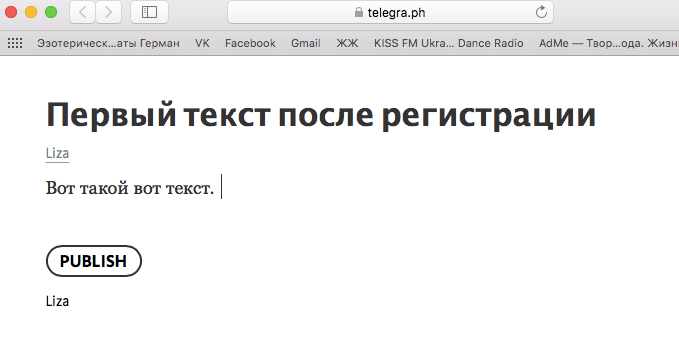Click the title Первый текст после регистрации
Viewport: 679px width, 362px height.
tap(321, 115)
